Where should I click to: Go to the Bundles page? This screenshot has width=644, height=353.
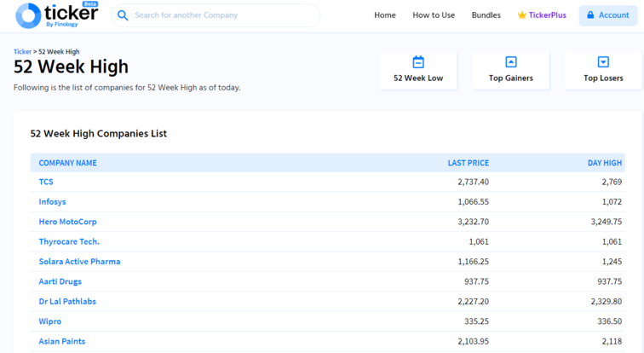[x=486, y=15]
